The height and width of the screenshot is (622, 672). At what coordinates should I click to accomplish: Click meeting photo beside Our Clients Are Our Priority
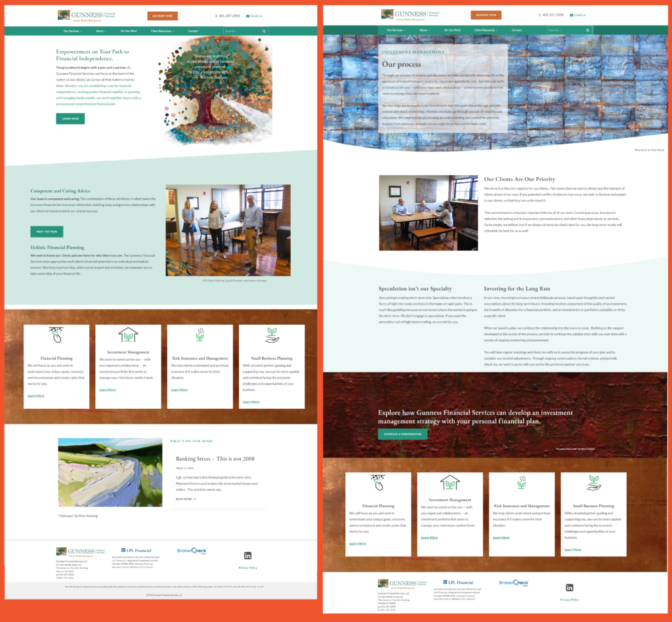pyautogui.click(x=429, y=213)
